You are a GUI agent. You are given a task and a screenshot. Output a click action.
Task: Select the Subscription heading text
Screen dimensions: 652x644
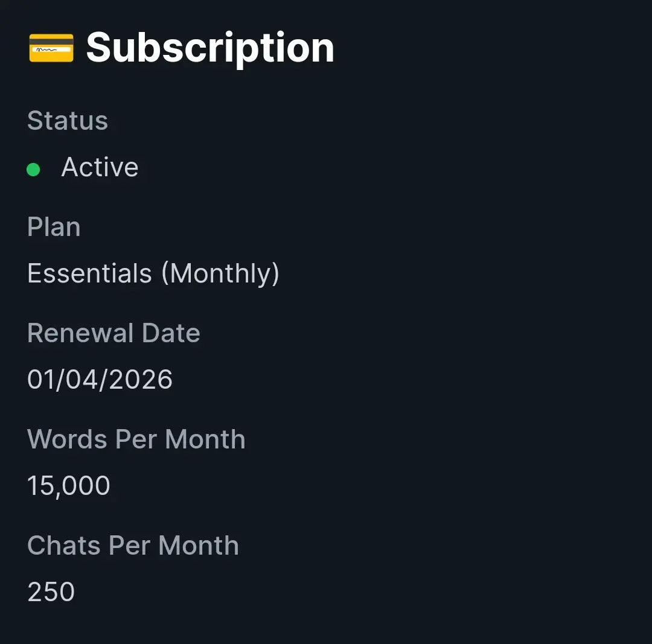210,49
